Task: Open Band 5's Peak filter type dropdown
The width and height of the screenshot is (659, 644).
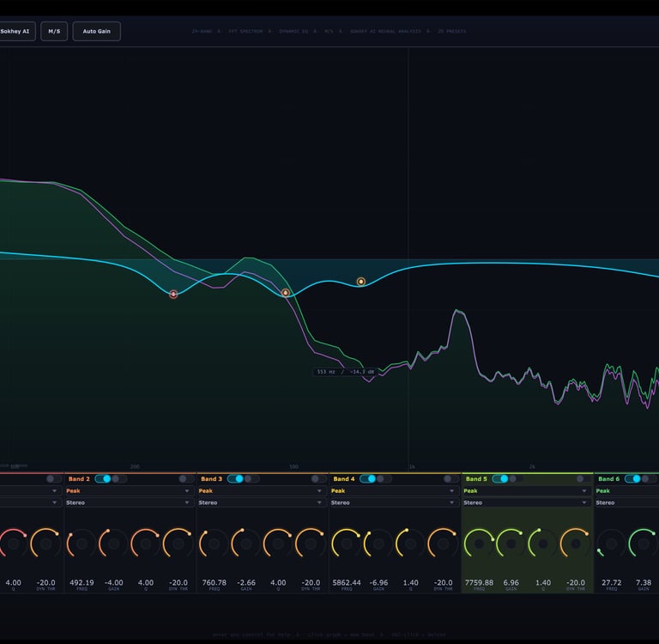Action: (525, 491)
